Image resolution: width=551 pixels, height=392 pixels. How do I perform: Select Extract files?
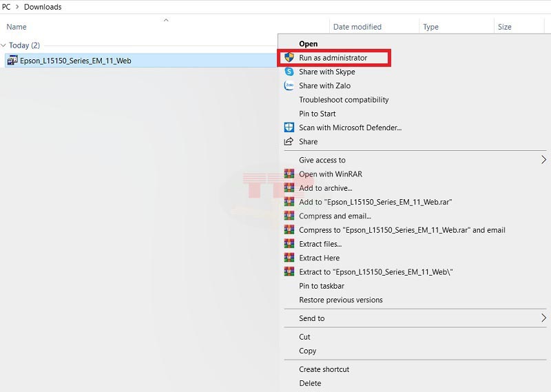[x=320, y=244]
